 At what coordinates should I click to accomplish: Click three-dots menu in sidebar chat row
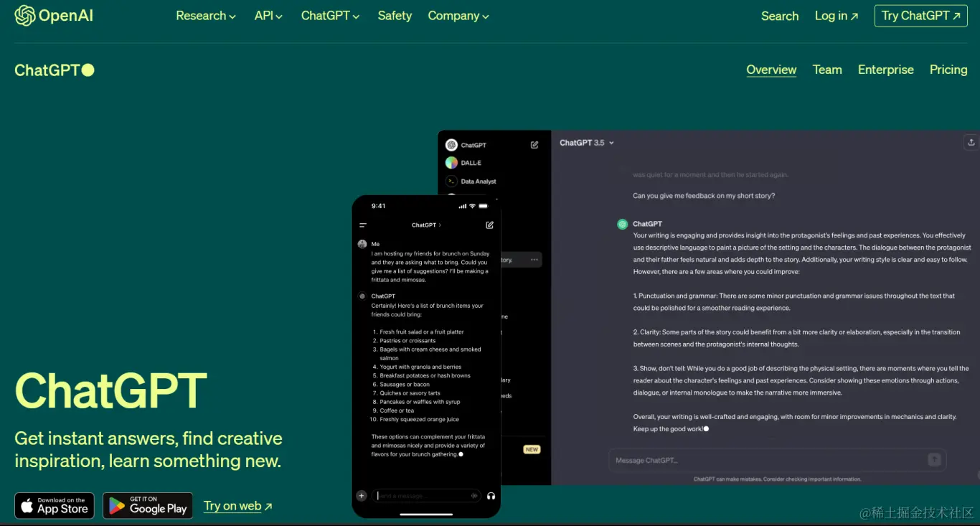(534, 260)
